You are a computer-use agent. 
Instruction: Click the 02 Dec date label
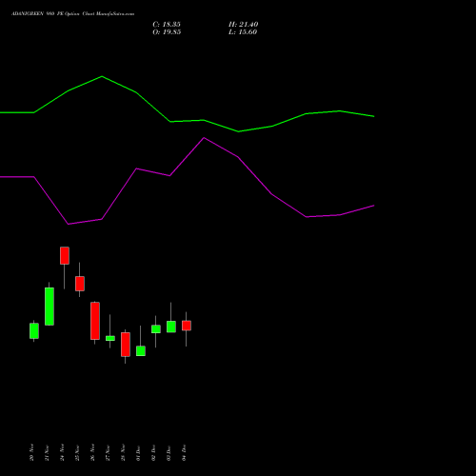click(153, 452)
